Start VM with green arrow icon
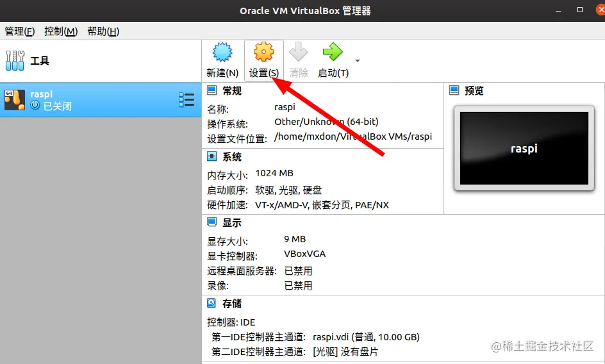 pyautogui.click(x=333, y=52)
